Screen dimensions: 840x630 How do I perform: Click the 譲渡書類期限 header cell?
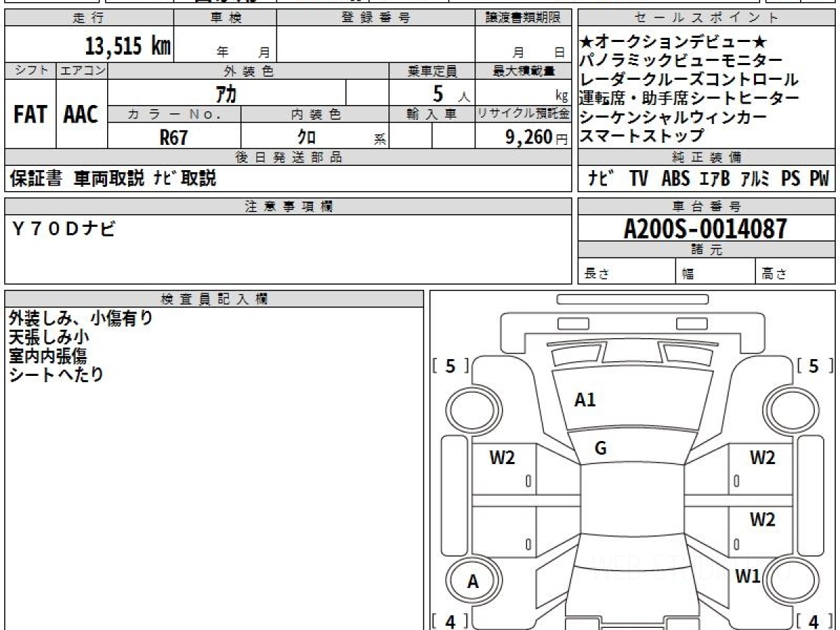[x=523, y=18]
